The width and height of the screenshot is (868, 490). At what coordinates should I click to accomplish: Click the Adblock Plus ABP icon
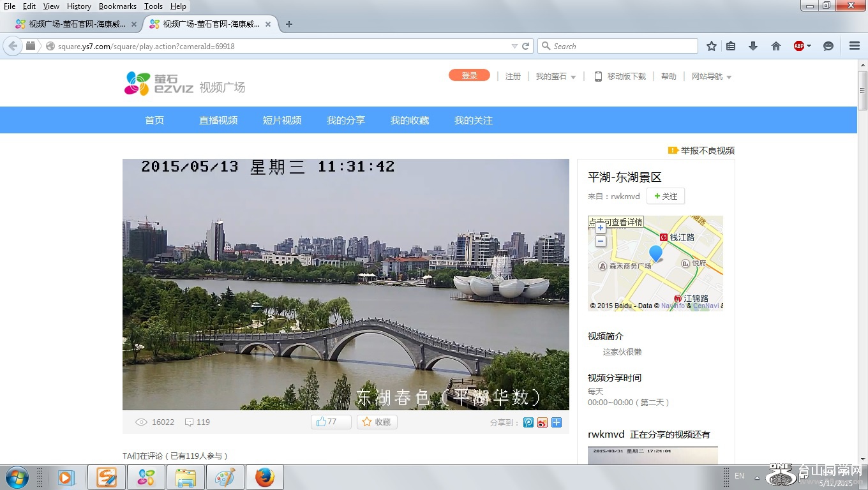(798, 46)
